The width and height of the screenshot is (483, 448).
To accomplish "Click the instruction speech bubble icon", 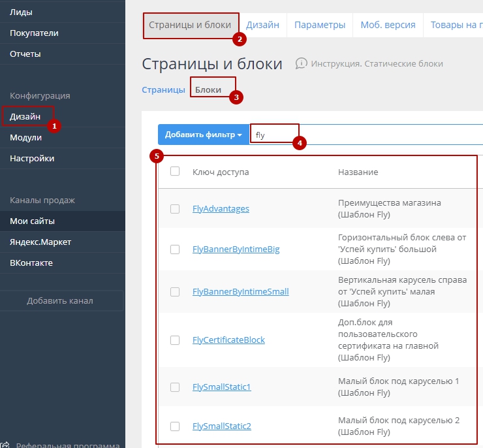I will pos(301,63).
